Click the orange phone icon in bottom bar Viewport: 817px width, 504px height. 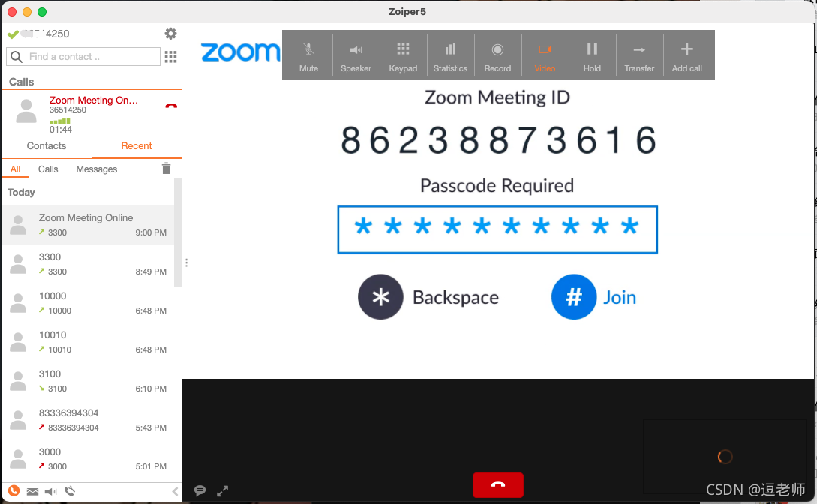click(x=14, y=490)
